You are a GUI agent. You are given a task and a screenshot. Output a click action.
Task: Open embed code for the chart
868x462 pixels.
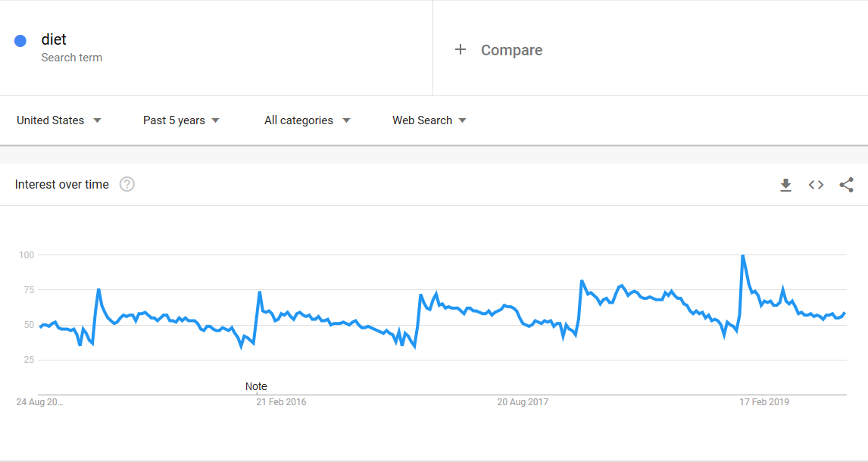pos(816,185)
